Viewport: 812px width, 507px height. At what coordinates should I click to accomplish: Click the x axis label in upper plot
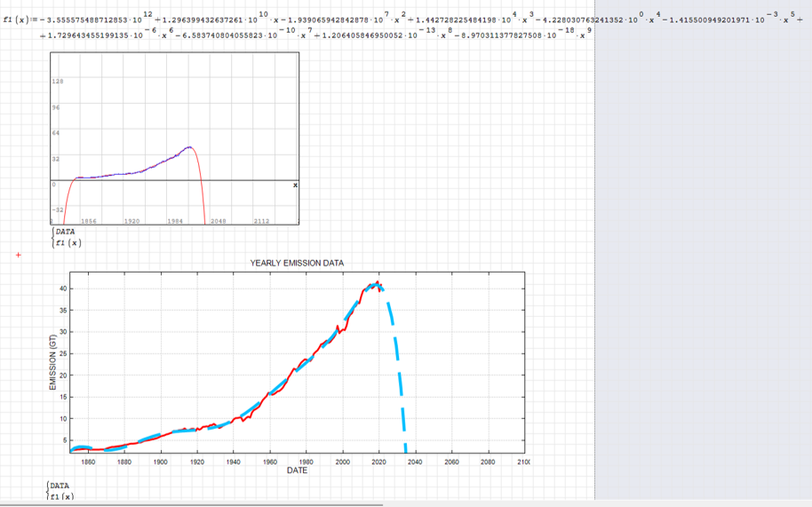click(x=294, y=184)
